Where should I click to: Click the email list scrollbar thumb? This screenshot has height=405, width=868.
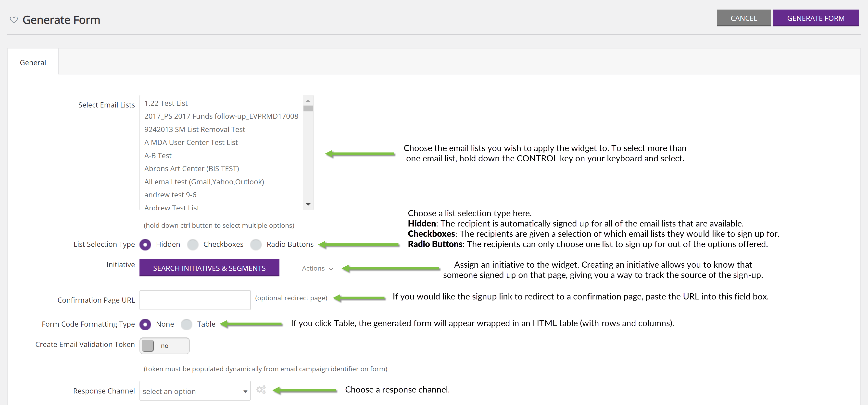tap(308, 108)
